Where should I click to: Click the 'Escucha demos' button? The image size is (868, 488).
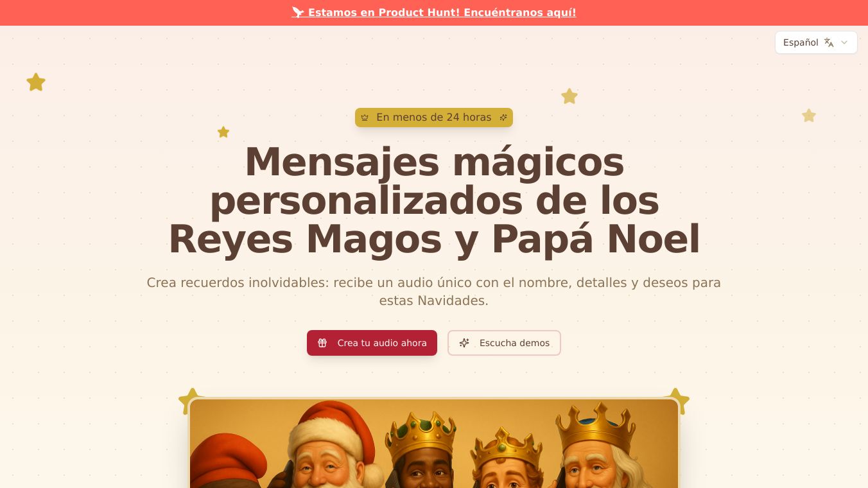(x=504, y=343)
